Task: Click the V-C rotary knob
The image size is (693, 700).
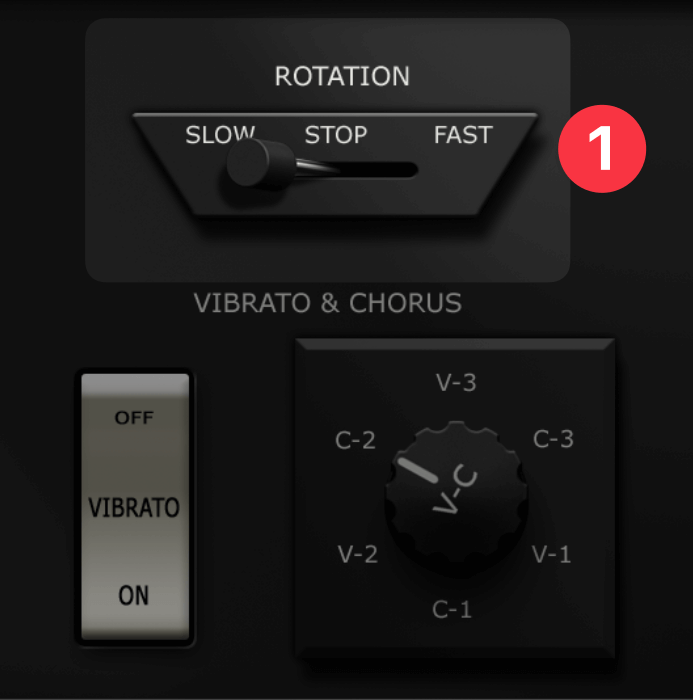Action: 456,498
